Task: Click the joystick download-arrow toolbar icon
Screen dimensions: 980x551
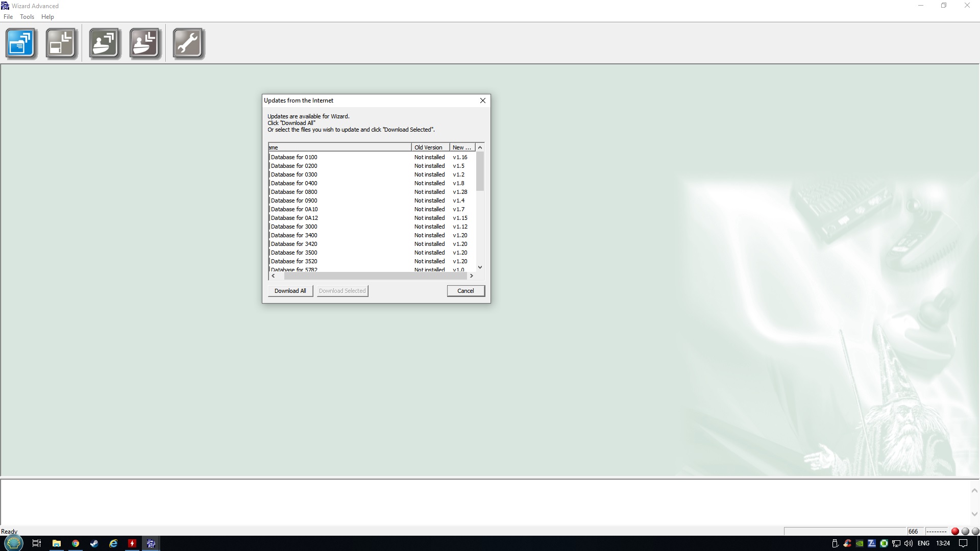Action: click(x=145, y=43)
